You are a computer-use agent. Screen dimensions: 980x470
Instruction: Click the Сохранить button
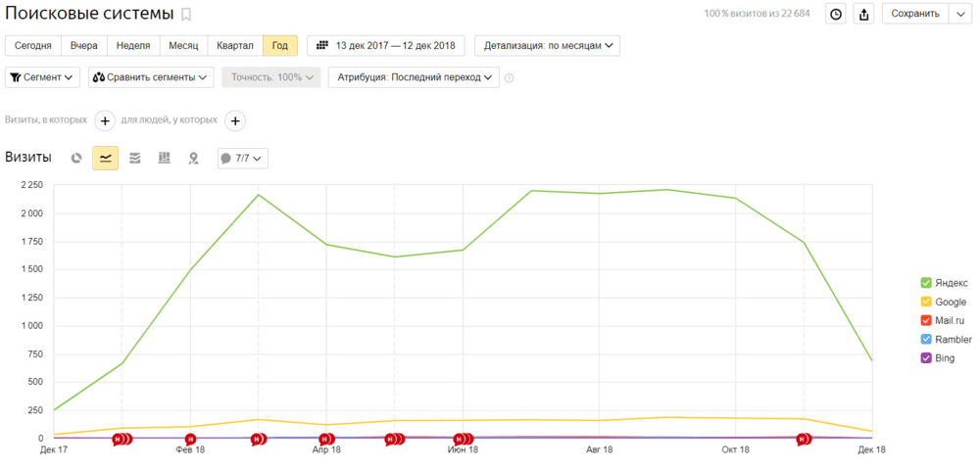(915, 14)
